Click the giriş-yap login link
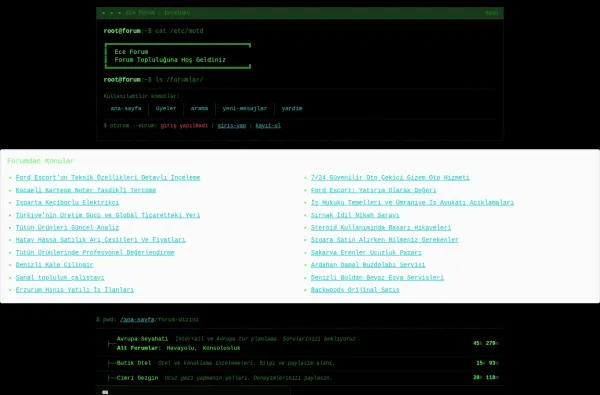This screenshot has height=395, width=600. [232, 126]
